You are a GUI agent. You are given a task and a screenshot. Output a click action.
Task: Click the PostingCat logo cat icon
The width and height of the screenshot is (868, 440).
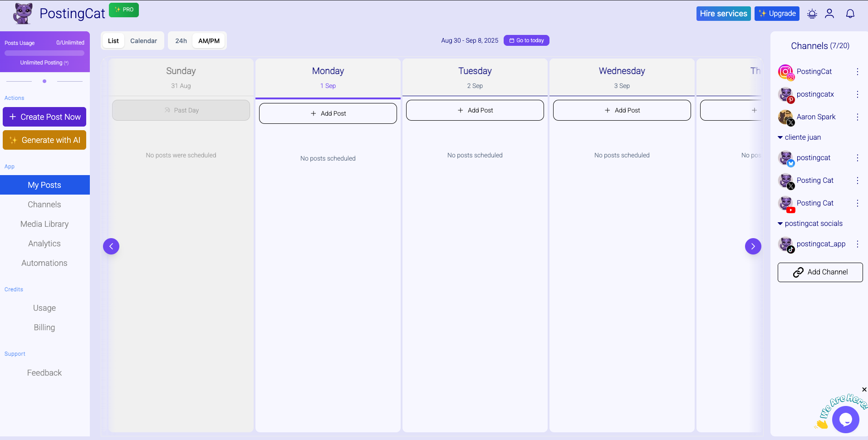[x=23, y=13]
